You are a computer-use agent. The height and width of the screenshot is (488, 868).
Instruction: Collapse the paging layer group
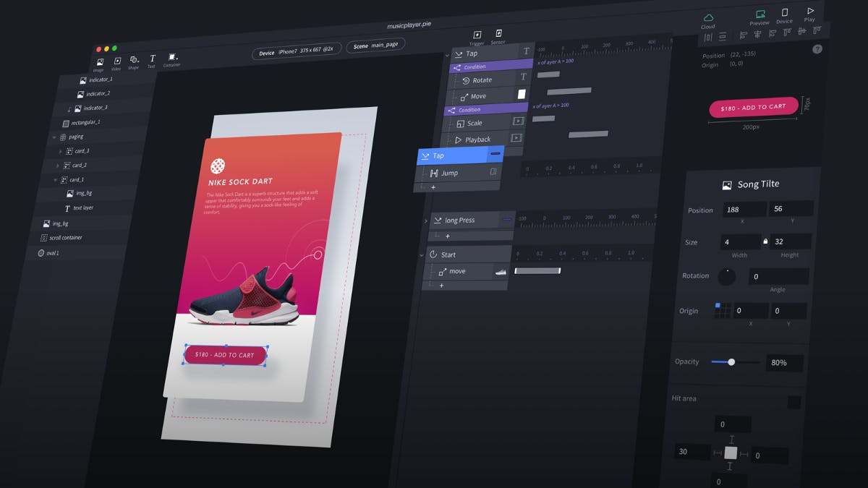point(54,137)
